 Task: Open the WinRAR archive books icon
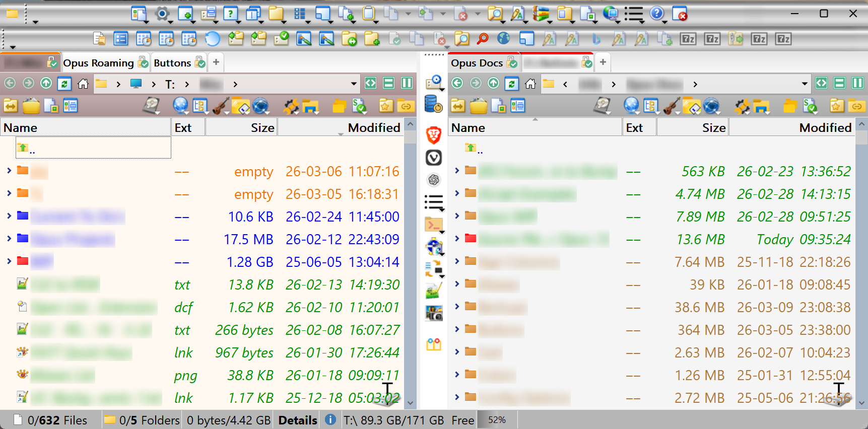coord(541,14)
